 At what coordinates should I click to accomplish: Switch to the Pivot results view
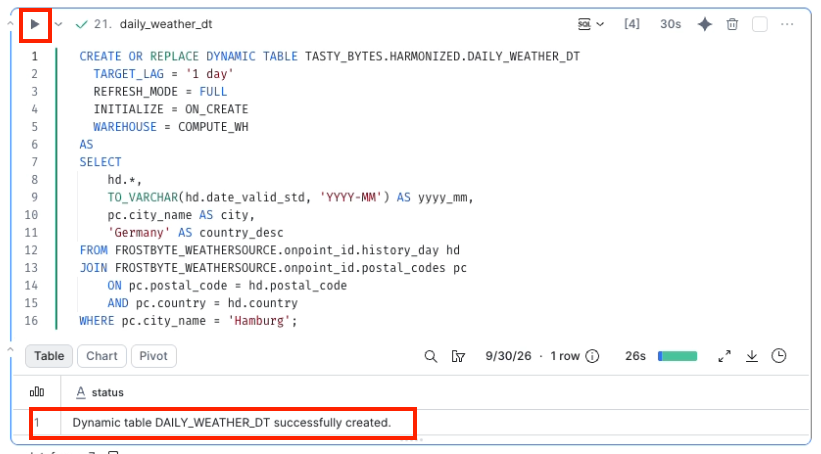click(x=153, y=356)
